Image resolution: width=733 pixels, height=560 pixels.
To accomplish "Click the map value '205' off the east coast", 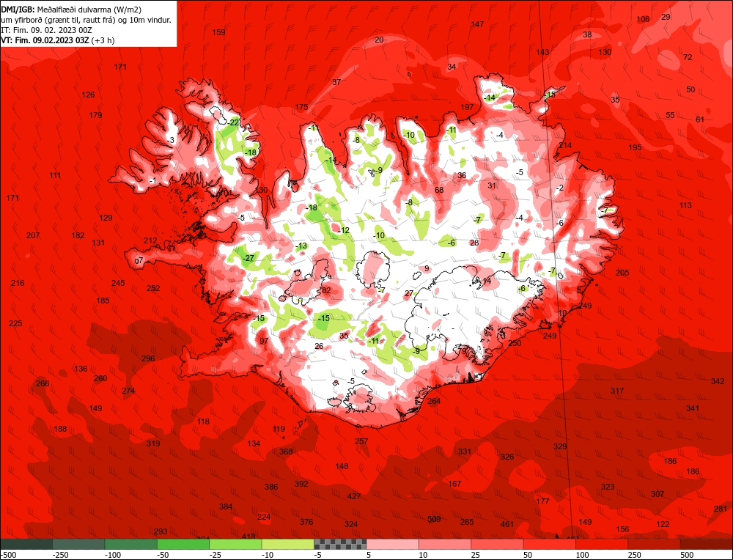I will click(622, 273).
